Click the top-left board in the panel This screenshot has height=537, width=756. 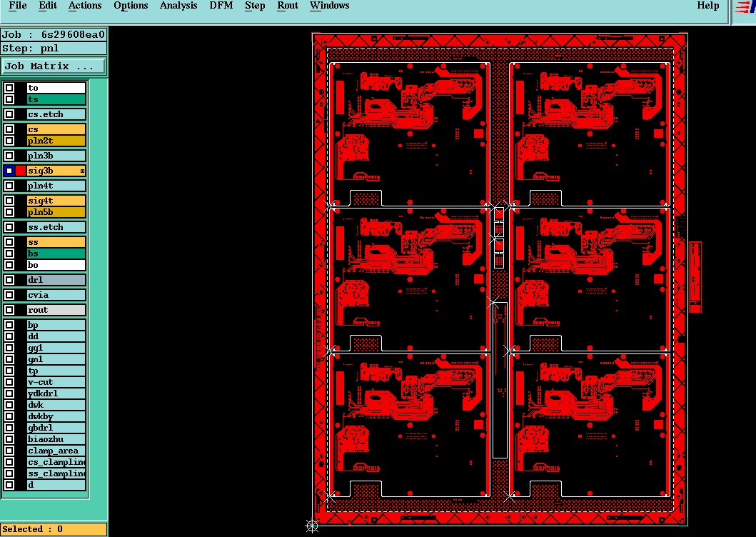410,134
